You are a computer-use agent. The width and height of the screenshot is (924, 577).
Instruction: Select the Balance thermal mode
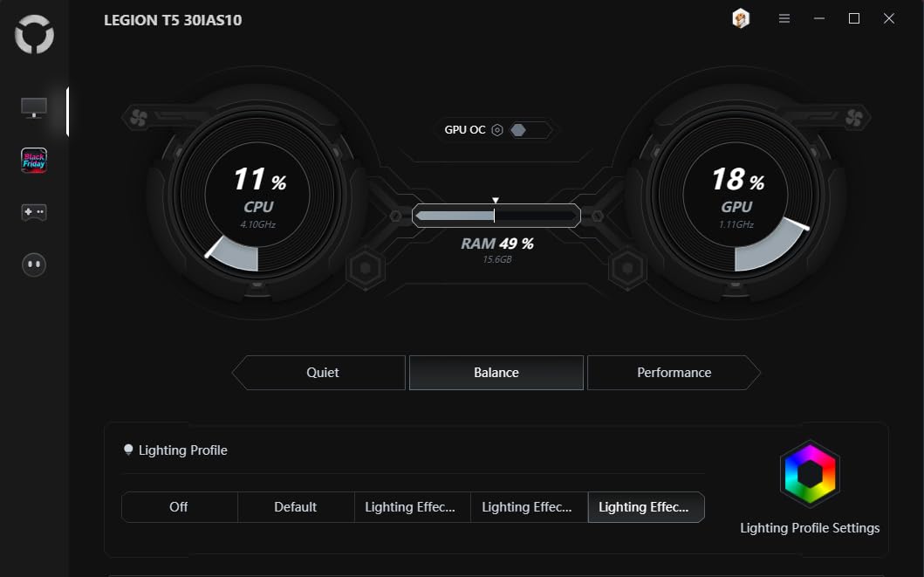(496, 373)
